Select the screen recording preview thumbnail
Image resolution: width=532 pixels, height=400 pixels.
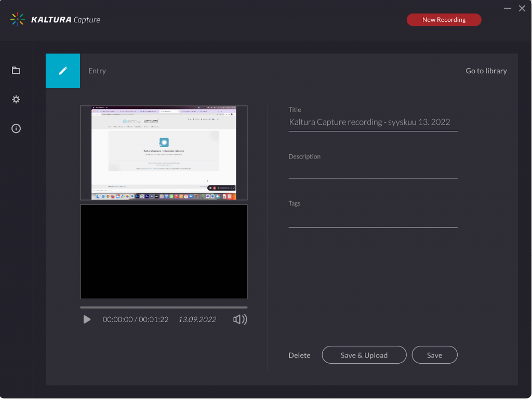point(164,153)
